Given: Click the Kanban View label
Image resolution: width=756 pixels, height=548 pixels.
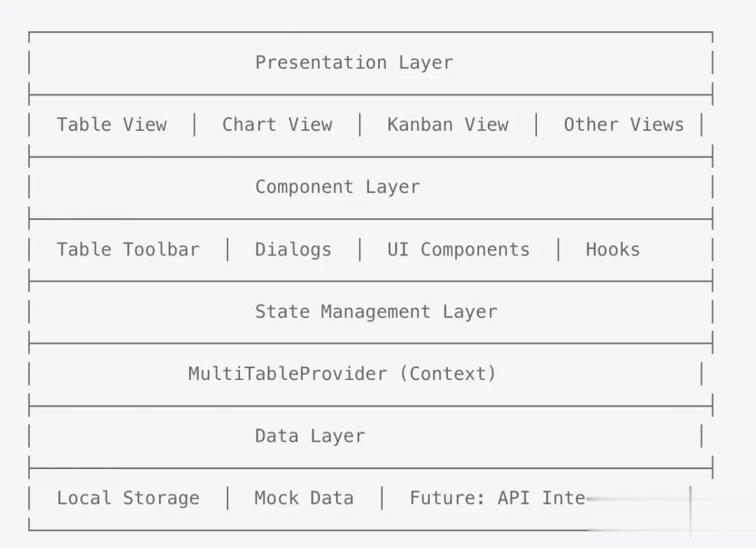Looking at the screenshot, I should [448, 125].
